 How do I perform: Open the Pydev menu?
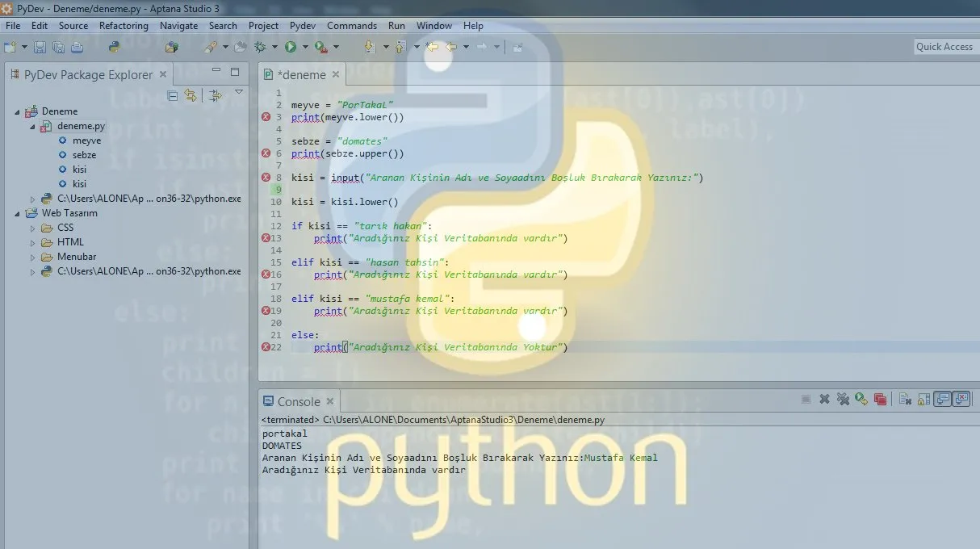303,26
